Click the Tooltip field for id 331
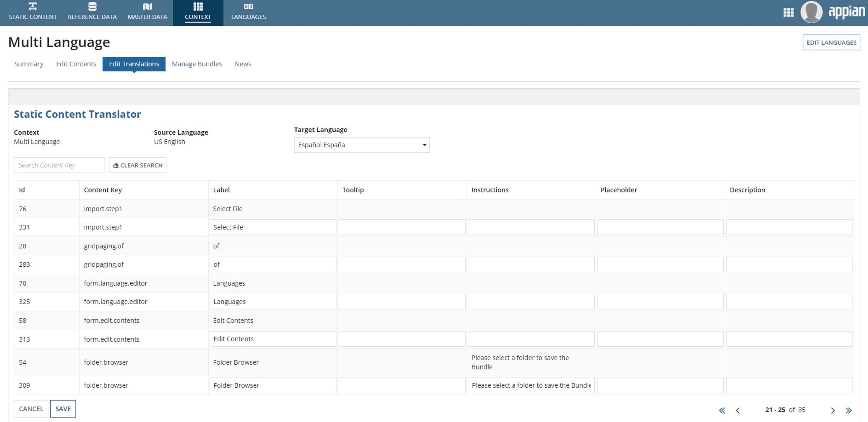 [402, 227]
